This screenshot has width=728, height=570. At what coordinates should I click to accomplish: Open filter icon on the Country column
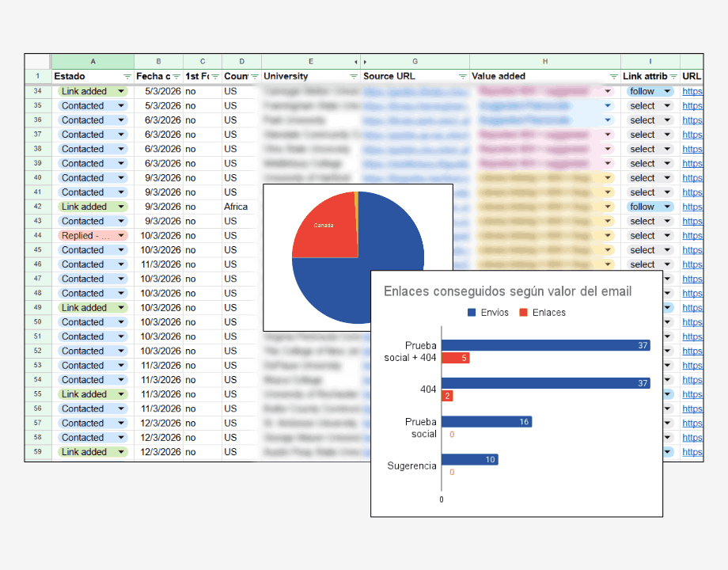tap(255, 77)
